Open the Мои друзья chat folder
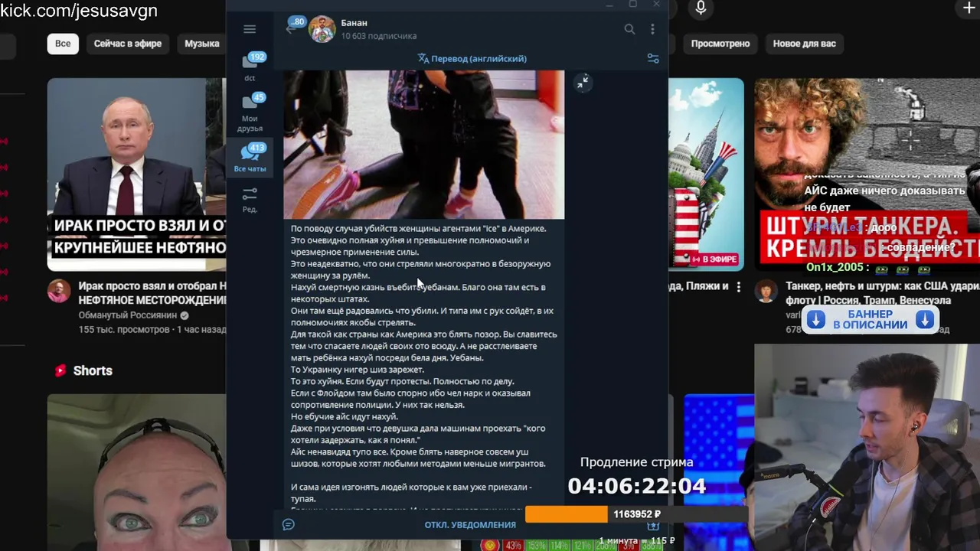Image resolution: width=980 pixels, height=551 pixels. (x=250, y=112)
